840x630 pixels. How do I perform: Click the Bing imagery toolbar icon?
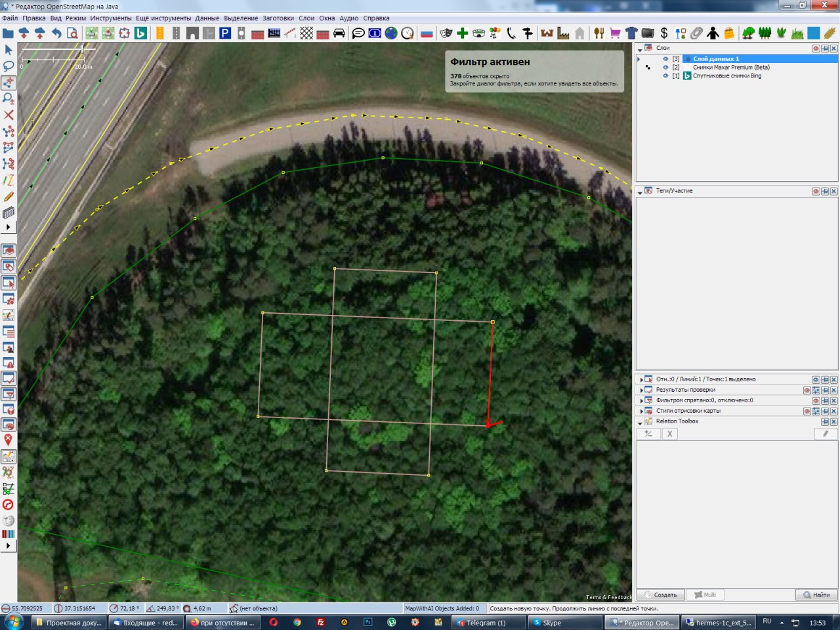click(x=140, y=33)
